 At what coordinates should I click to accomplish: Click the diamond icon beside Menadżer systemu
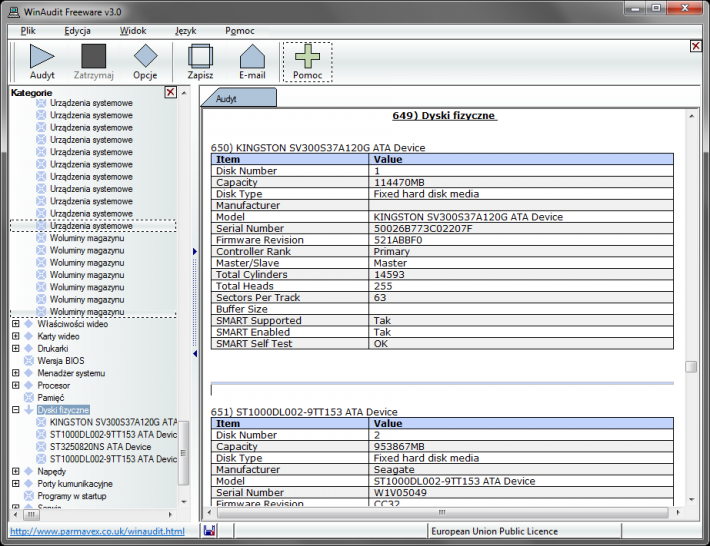(29, 373)
